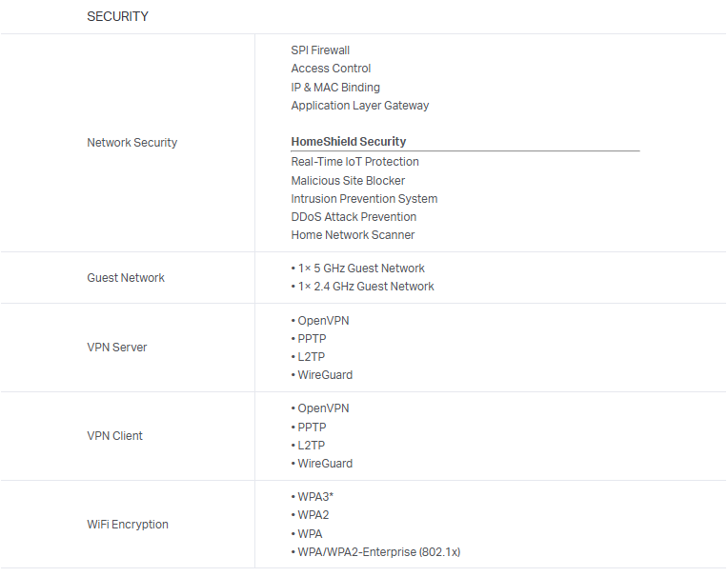The width and height of the screenshot is (728, 577).
Task: Click the HomeShield Security heading
Action: 348,142
